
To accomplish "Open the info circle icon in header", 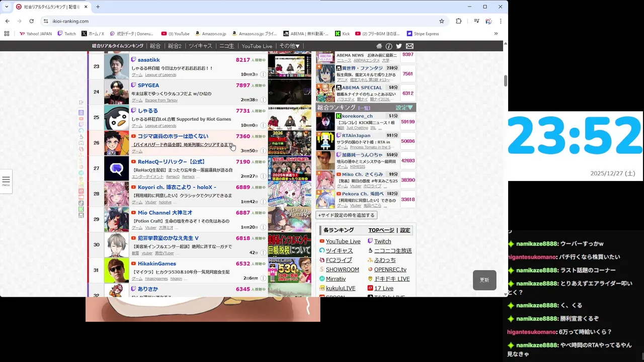I will (389, 46).
